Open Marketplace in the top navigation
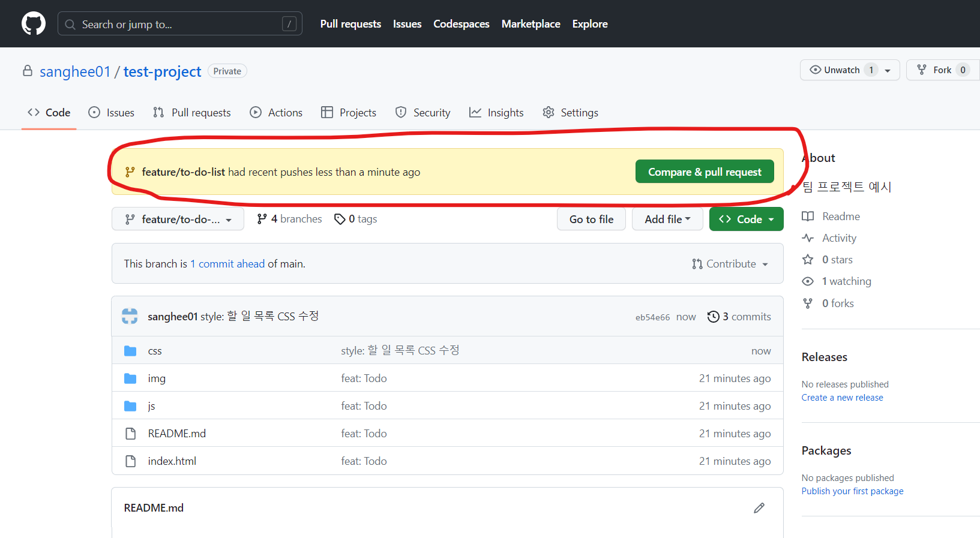Screen dimensions: 980x538 tap(531, 24)
